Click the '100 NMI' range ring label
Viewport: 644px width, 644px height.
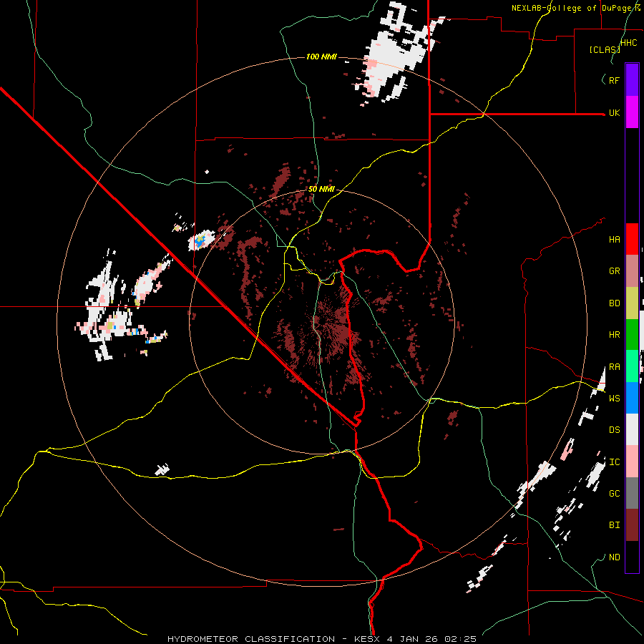[321, 57]
